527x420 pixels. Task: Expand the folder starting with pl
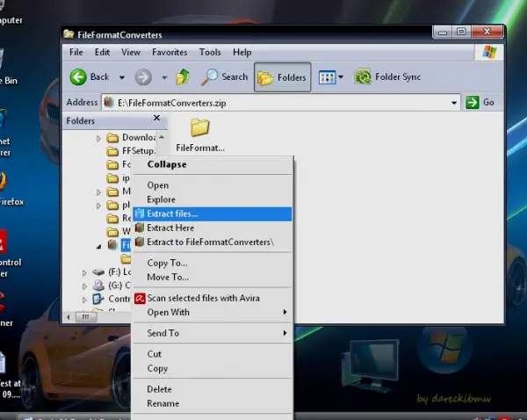(98, 206)
